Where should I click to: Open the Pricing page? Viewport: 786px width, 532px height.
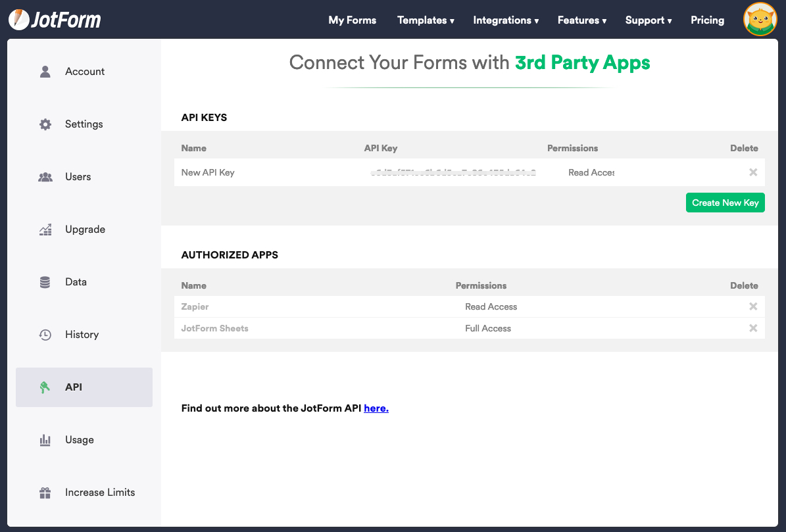click(707, 20)
